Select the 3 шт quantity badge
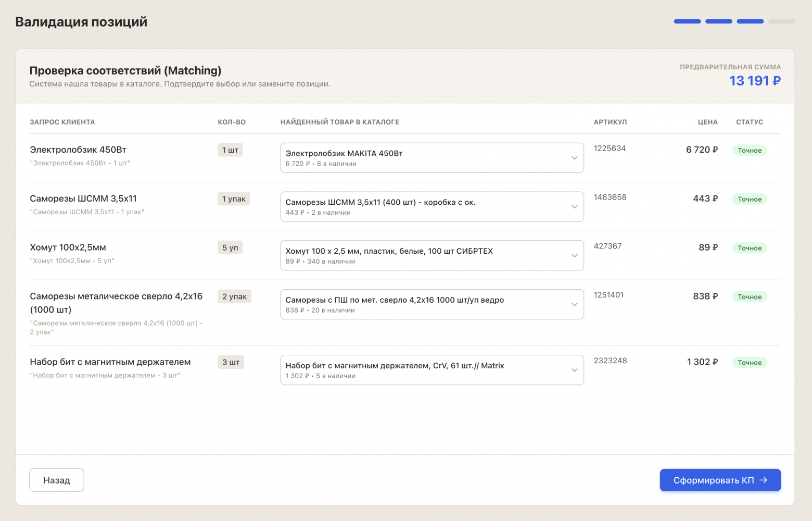Image resolution: width=812 pixels, height=521 pixels. pos(231,362)
